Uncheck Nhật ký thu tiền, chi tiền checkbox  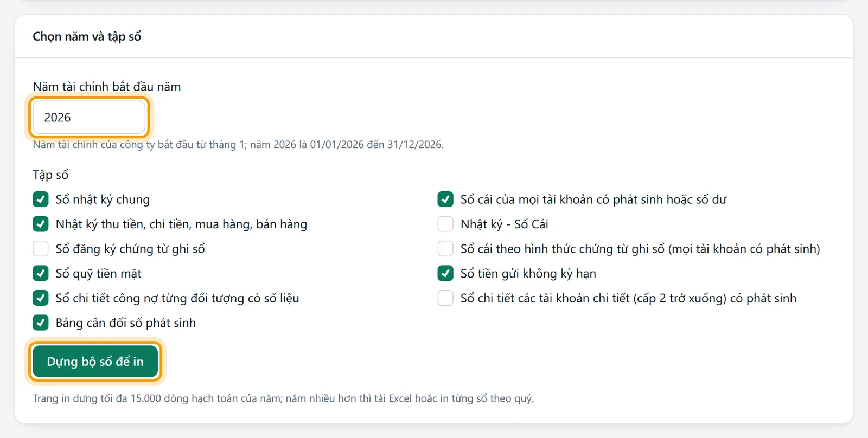(41, 224)
